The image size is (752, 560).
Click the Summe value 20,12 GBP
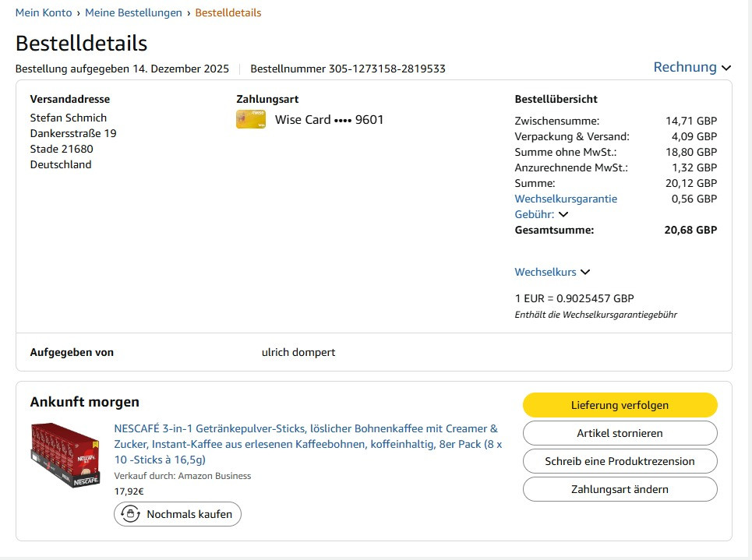pos(691,183)
